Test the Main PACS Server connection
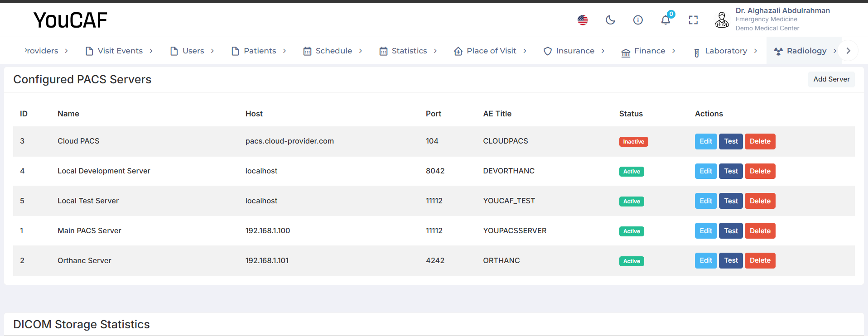This screenshot has width=868, height=336. (x=730, y=231)
